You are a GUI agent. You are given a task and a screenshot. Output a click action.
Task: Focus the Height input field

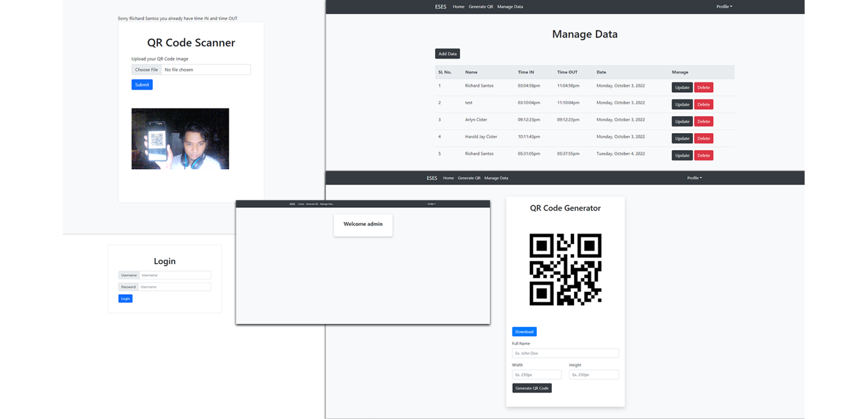click(594, 375)
